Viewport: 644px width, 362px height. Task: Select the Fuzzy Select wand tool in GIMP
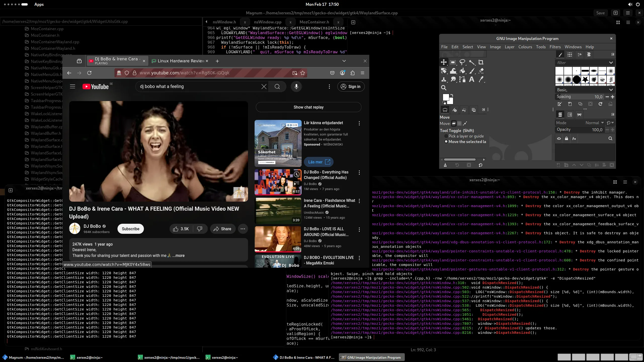click(x=472, y=62)
